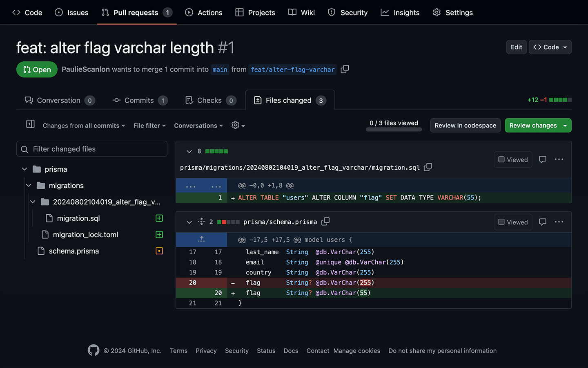This screenshot has height=368, width=588.
Task: Open the Code tab
Action: [x=27, y=12]
